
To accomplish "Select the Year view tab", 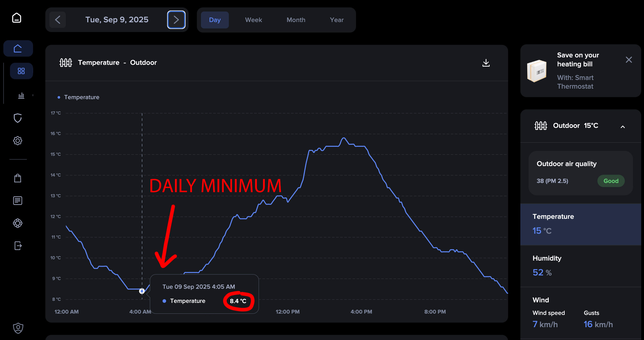I will (x=336, y=20).
